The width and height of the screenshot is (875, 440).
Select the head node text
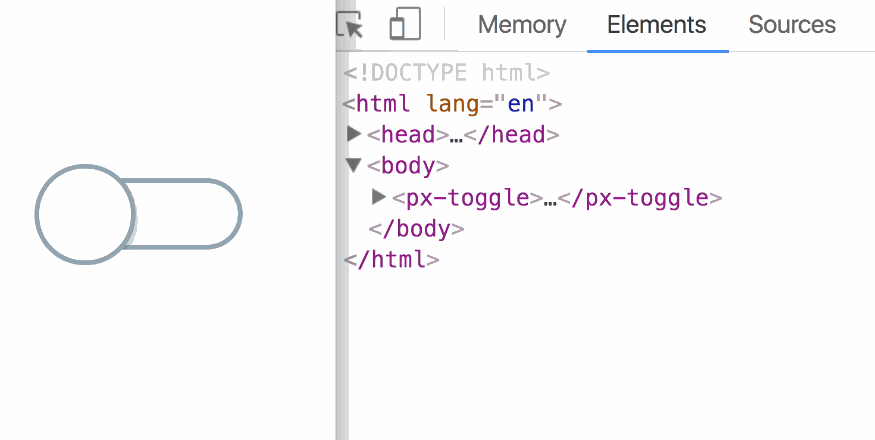463,135
